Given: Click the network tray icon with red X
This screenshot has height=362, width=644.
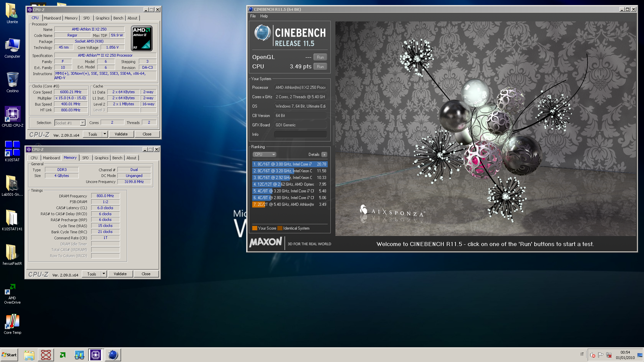Looking at the screenshot, I should point(609,355).
